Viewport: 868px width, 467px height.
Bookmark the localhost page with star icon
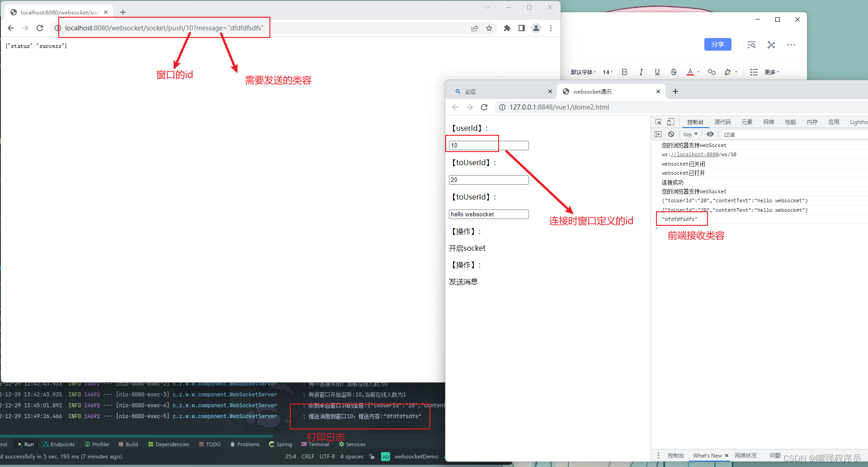tap(489, 28)
